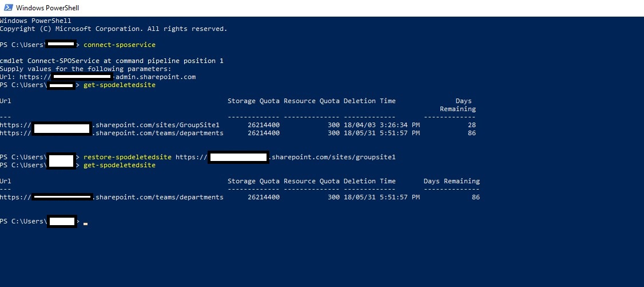This screenshot has width=644, height=287.
Task: Click the blinking cursor at final prompt
Action: pos(85,223)
